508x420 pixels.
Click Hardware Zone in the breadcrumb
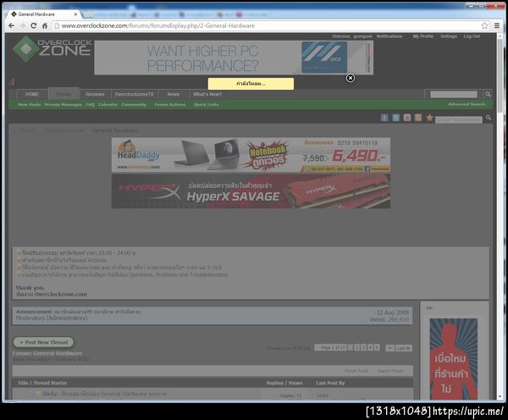tap(65, 130)
